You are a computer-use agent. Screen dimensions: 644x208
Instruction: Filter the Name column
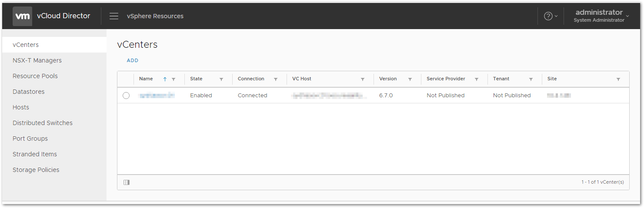pos(174,79)
